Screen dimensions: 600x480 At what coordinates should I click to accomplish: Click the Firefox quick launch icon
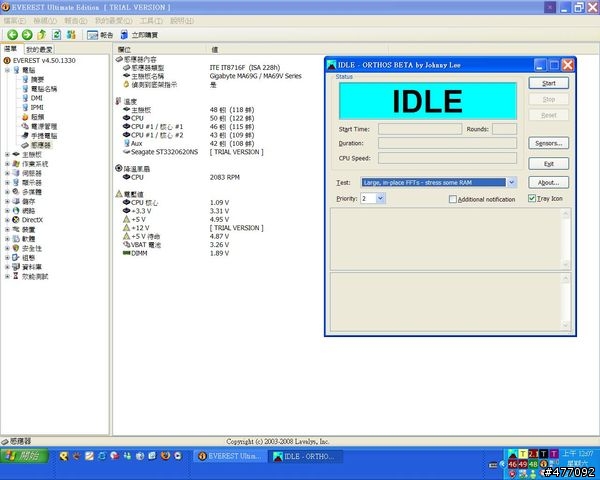[x=165, y=456]
